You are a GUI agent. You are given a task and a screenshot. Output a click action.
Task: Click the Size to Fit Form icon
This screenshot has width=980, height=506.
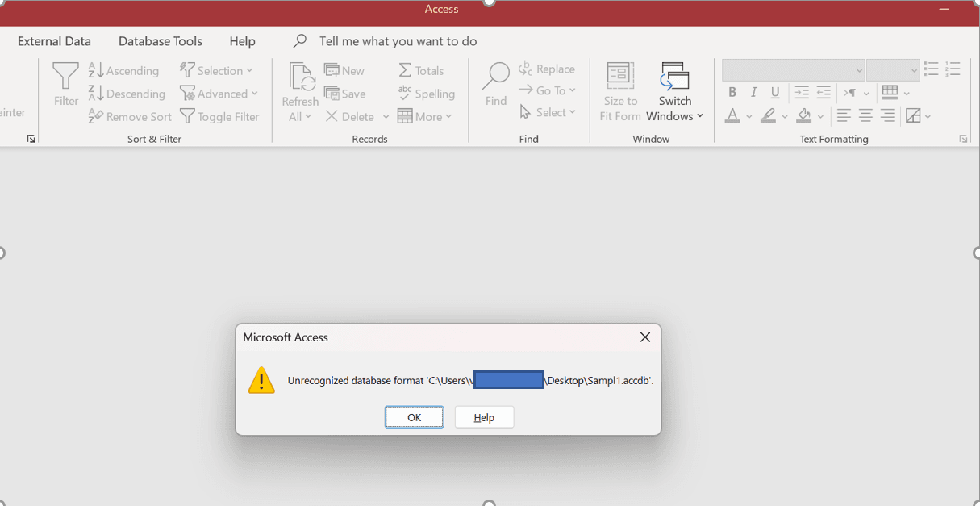pyautogui.click(x=619, y=77)
